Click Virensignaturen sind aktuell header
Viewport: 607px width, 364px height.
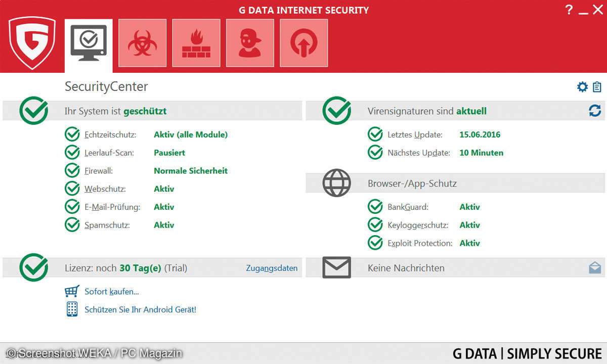pyautogui.click(x=427, y=111)
